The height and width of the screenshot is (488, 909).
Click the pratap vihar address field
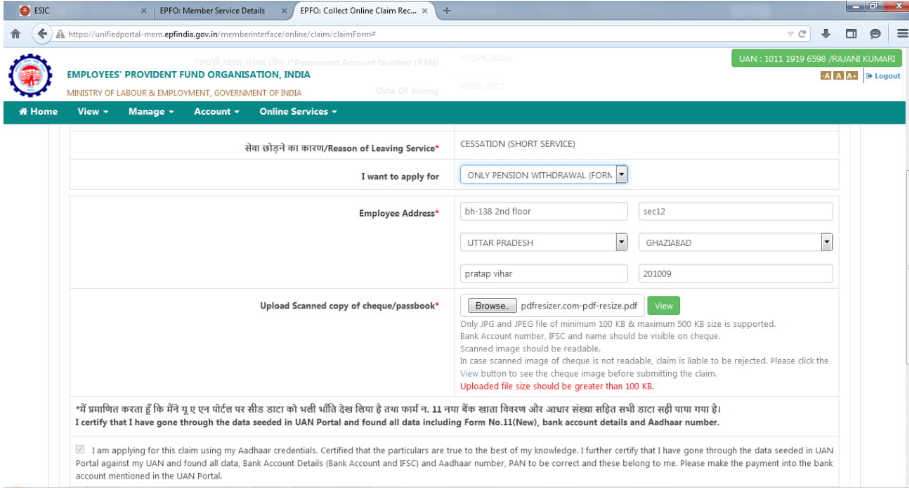[x=544, y=273]
